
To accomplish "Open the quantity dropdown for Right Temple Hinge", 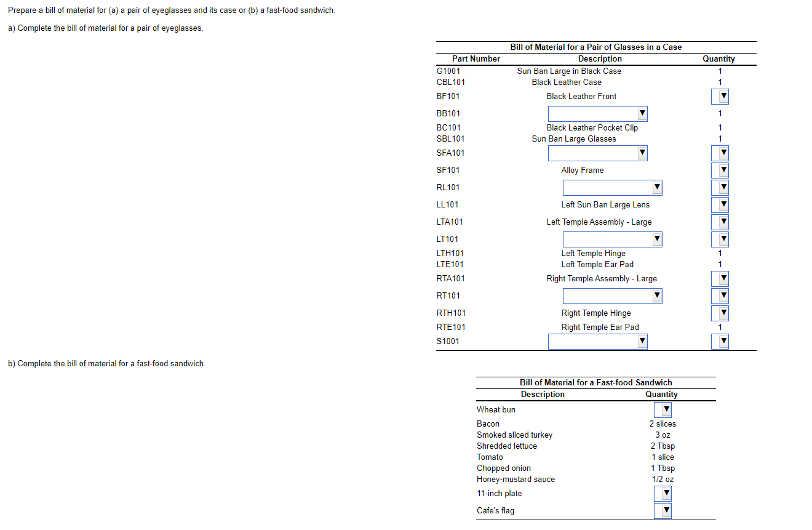I will (x=720, y=313).
